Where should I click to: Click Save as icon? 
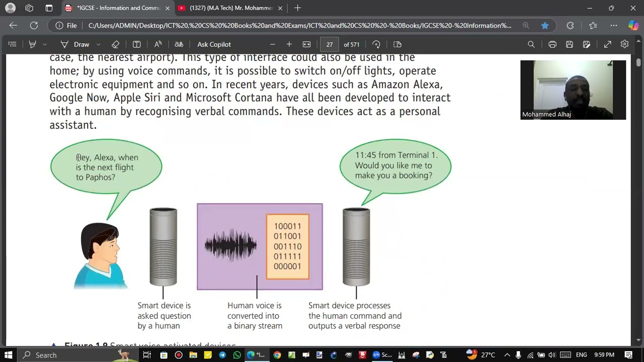click(587, 44)
